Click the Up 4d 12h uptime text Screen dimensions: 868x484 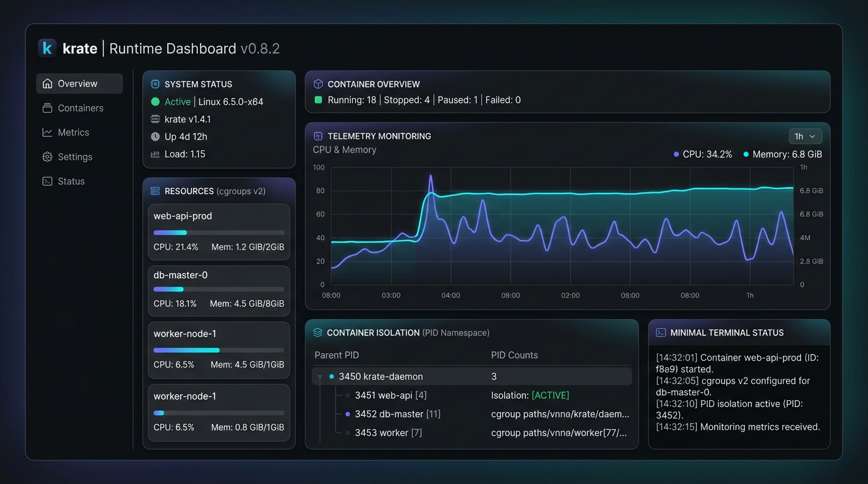click(x=185, y=137)
